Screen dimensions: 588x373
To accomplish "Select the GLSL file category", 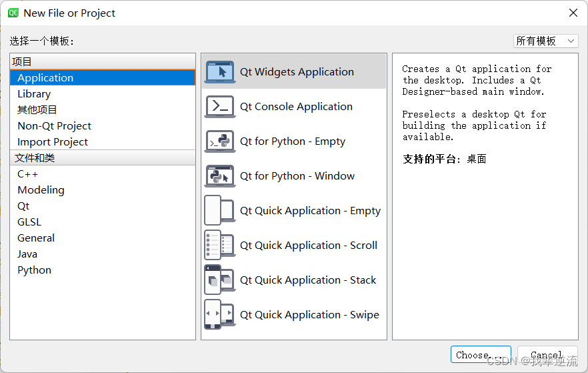I will click(103, 222).
